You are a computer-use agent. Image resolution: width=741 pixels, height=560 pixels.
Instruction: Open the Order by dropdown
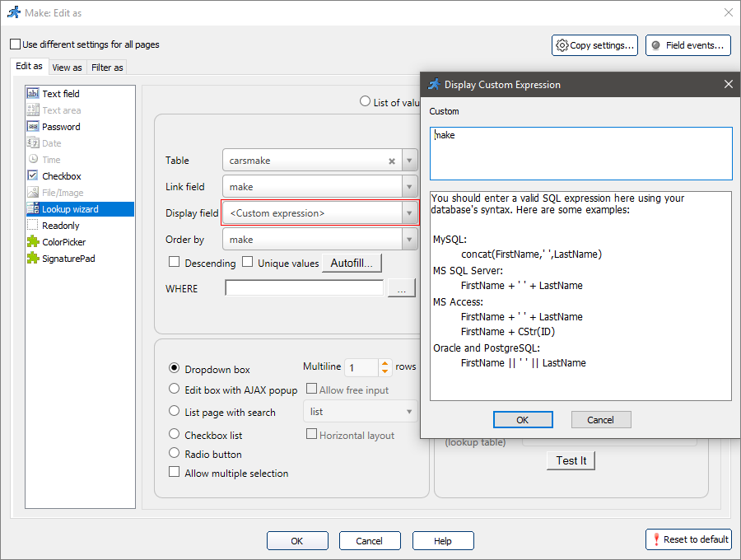(408, 239)
